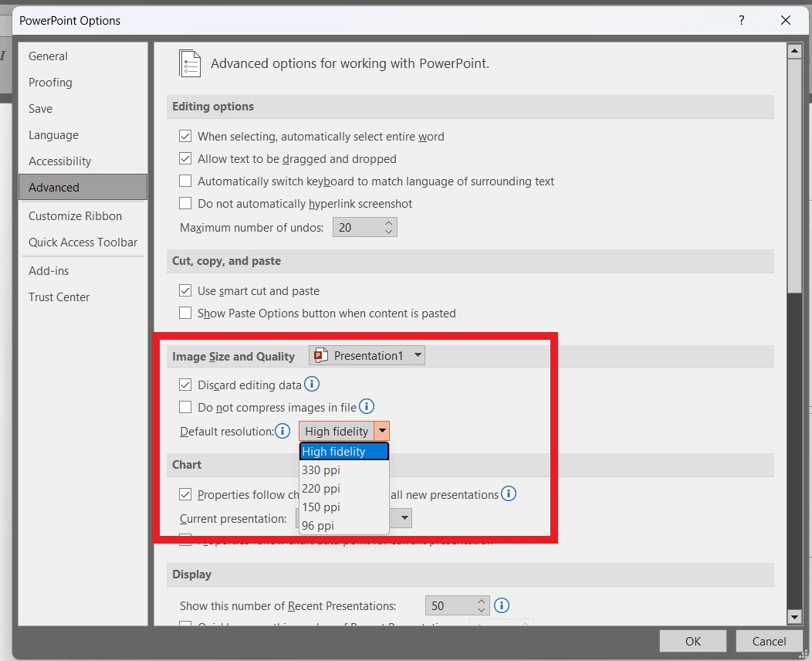Check Do not automatically hyperlink screenshot
Screen dimensions: 812x661
click(x=185, y=203)
